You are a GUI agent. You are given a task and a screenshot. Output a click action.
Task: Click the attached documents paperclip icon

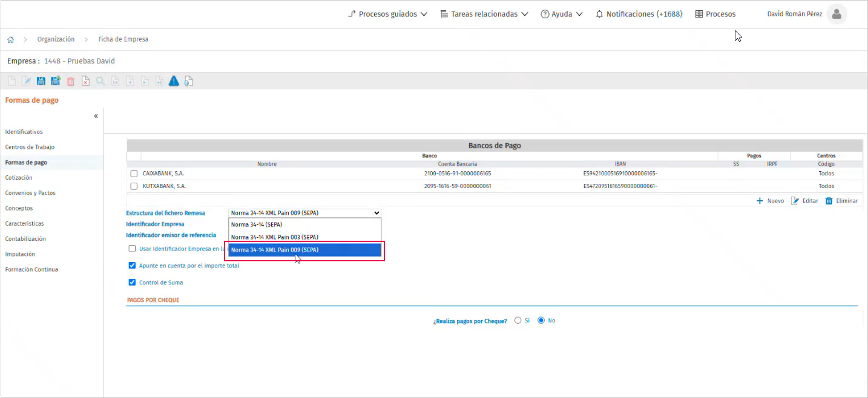[x=189, y=81]
